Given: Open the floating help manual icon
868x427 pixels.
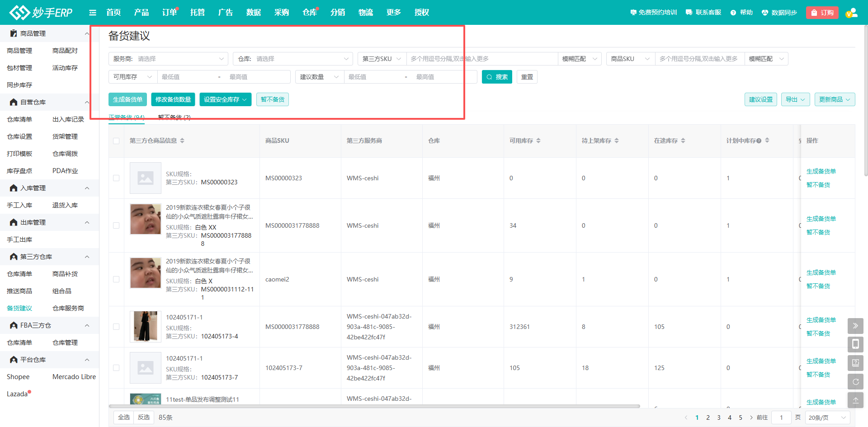Looking at the screenshot, I should click(855, 363).
